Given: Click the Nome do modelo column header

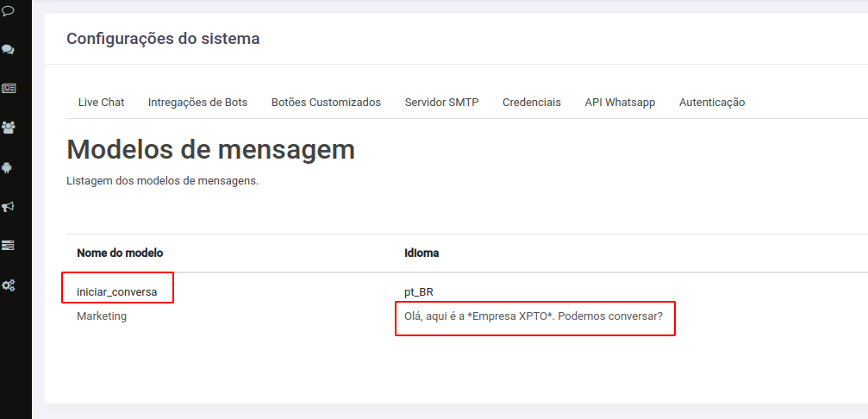Looking at the screenshot, I should tap(120, 253).
